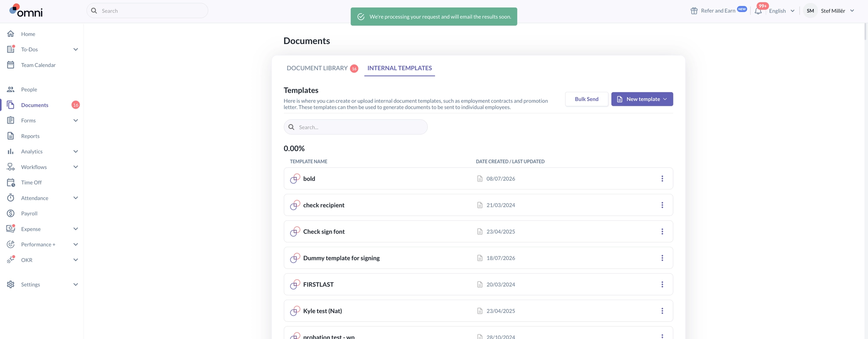
Task: Click the red 16 badge beside Documents
Action: point(75,105)
